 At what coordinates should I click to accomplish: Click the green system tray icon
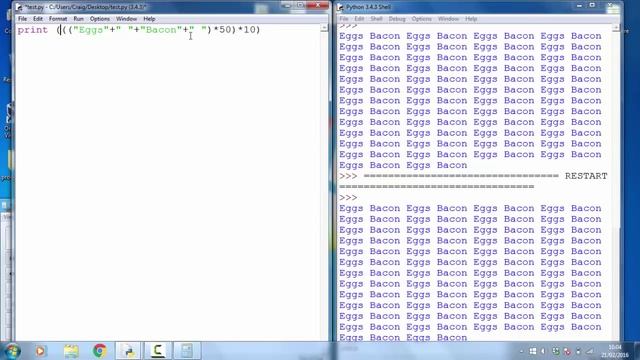556,351
